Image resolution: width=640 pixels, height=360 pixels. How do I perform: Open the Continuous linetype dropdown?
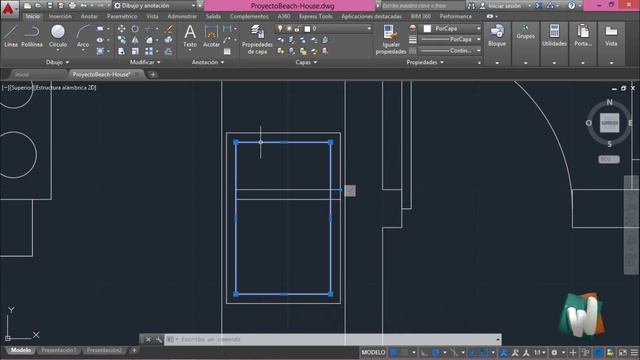click(451, 51)
